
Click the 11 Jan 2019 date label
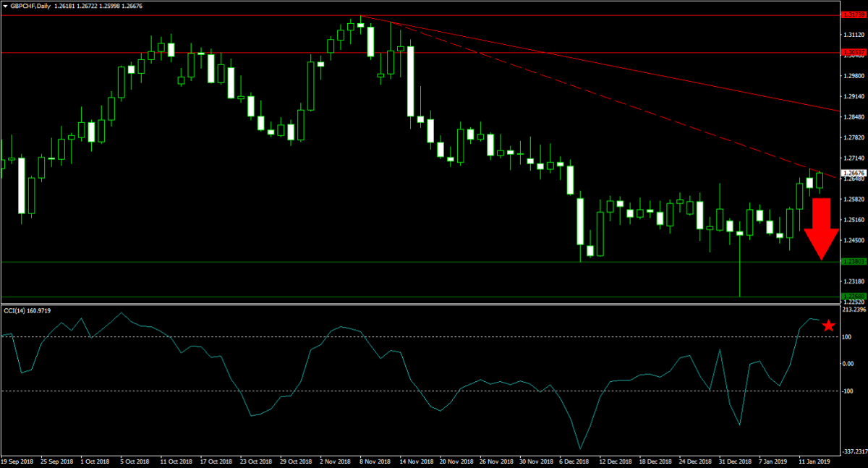[814, 460]
